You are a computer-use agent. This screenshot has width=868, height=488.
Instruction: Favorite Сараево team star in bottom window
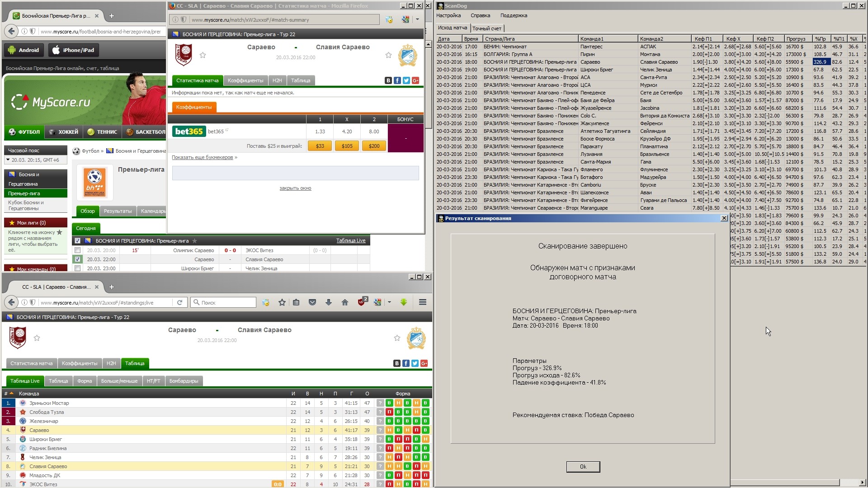[37, 338]
